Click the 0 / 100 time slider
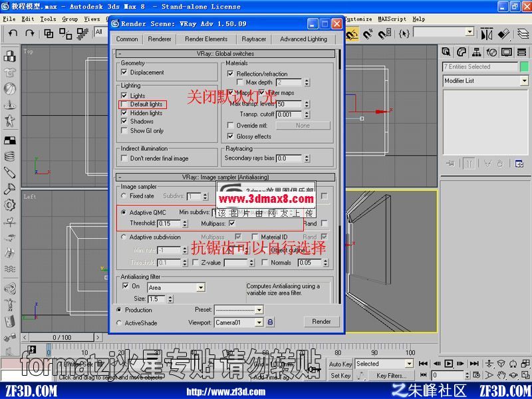This screenshot has height=399, width=532. coord(62,337)
